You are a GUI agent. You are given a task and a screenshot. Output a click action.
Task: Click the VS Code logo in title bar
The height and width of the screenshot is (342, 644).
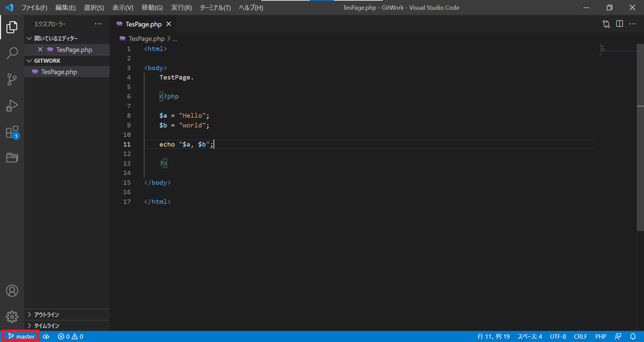coord(9,7)
